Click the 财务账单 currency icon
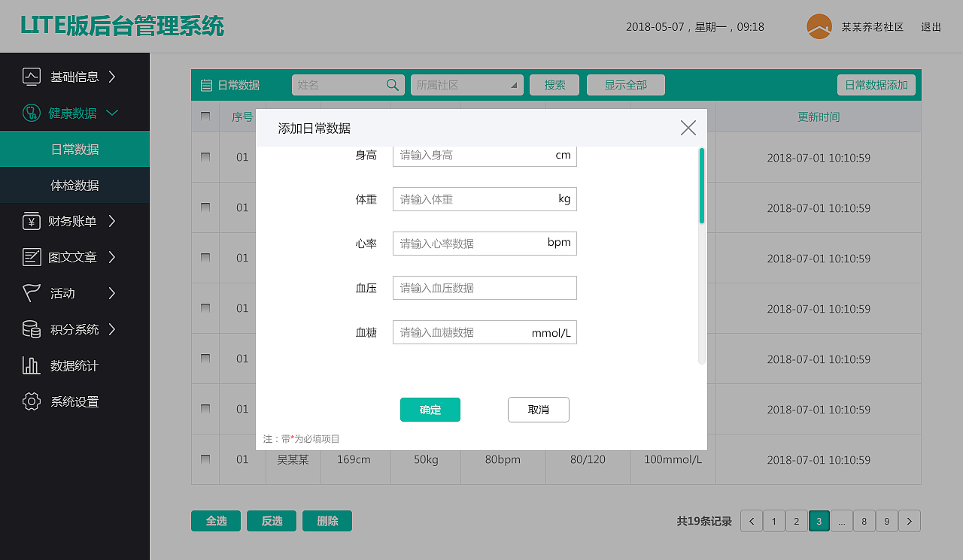 (32, 221)
